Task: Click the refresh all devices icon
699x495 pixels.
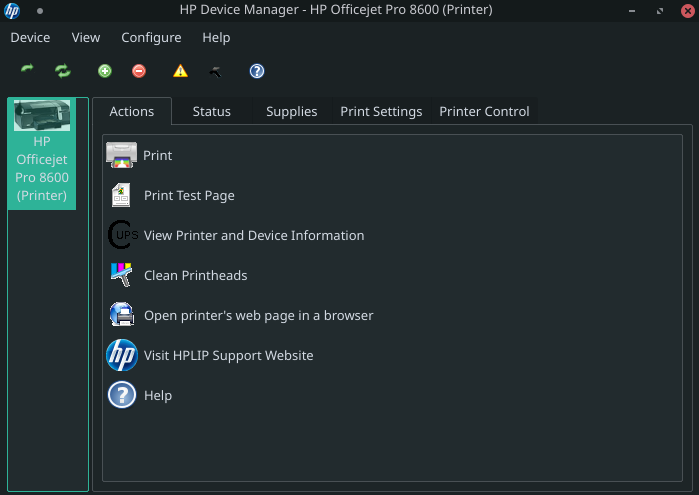Action: [x=63, y=70]
